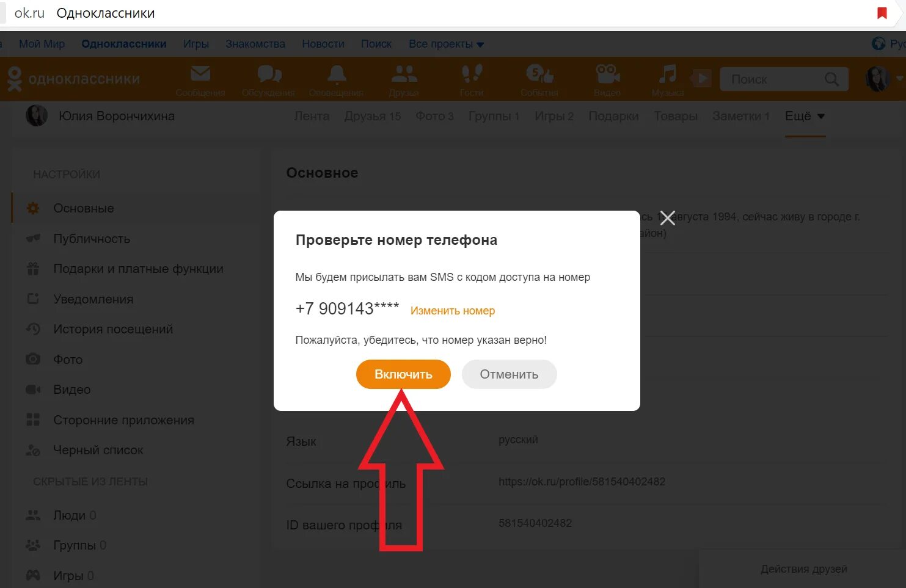Screen dimensions: 906x588
Task: Open the Поиск link in top bar
Action: tap(376, 44)
